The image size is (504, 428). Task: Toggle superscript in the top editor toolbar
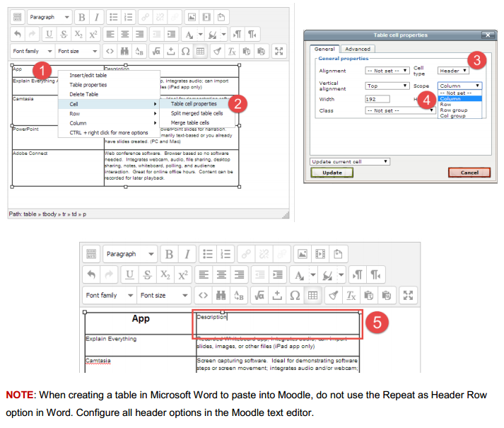click(x=93, y=34)
